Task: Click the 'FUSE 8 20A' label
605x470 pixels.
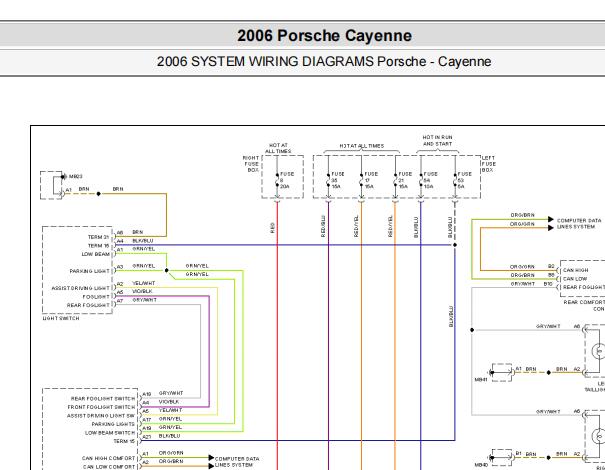Action: tap(286, 180)
